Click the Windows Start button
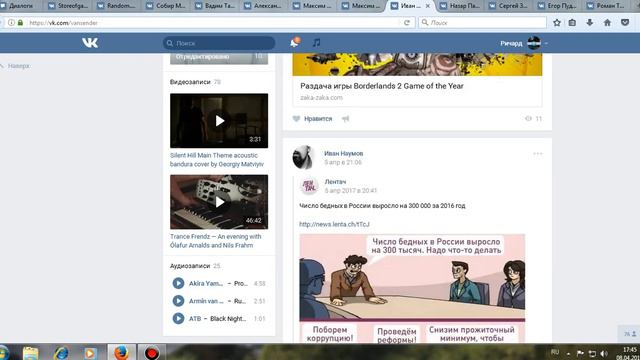640x360 pixels. 3,353
